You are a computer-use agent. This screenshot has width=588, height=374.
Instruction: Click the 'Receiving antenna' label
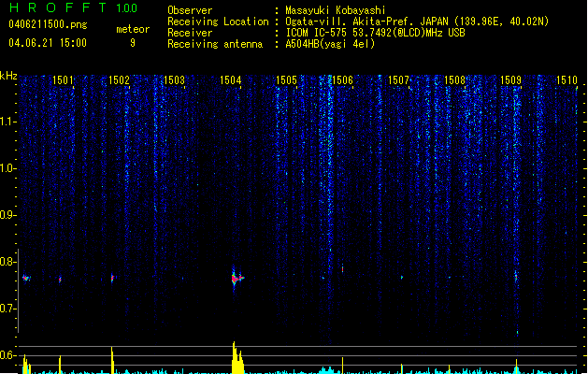(x=215, y=44)
